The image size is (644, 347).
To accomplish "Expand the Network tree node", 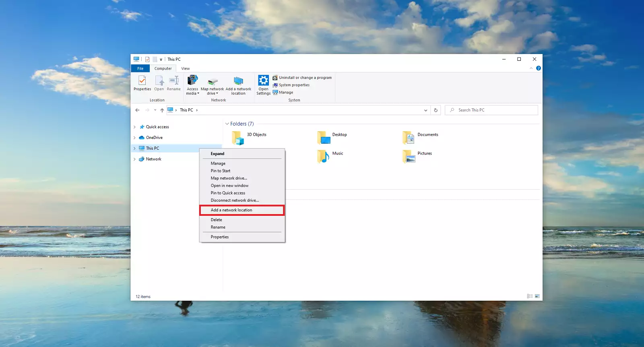I will [x=134, y=159].
